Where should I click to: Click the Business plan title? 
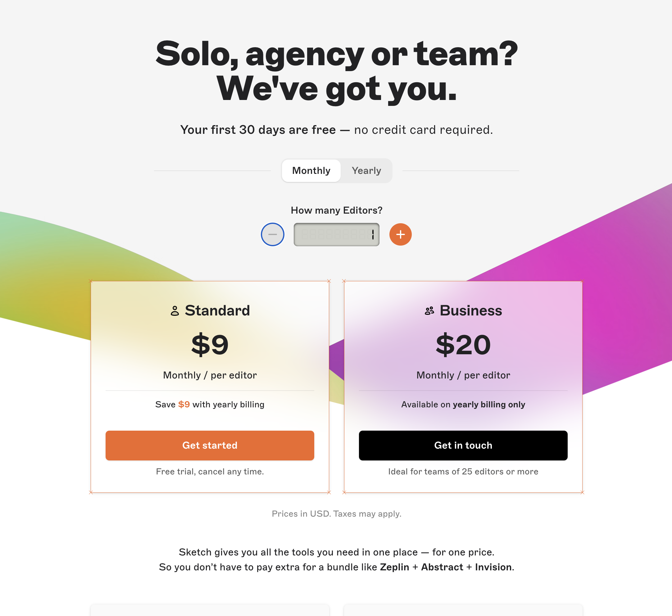tap(471, 311)
